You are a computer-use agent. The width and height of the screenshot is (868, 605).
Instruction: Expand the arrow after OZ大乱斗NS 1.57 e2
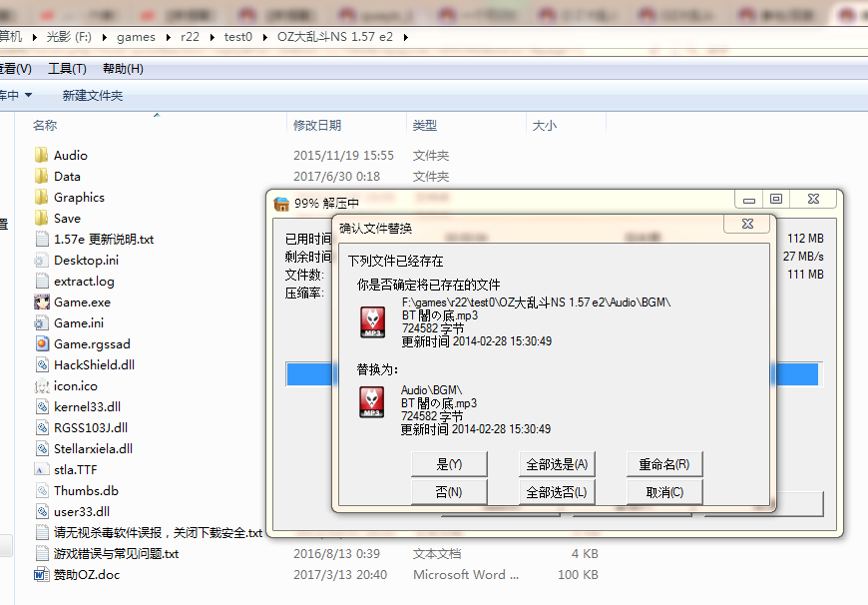tap(406, 37)
